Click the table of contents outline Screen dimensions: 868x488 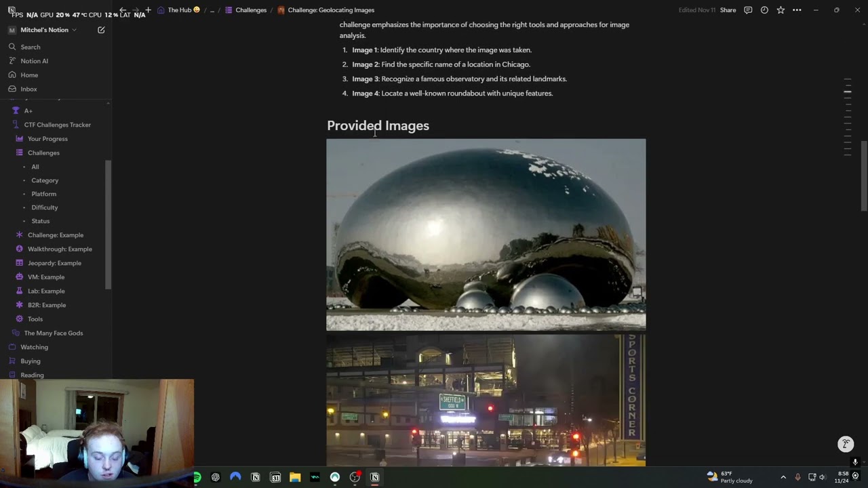pos(848,117)
